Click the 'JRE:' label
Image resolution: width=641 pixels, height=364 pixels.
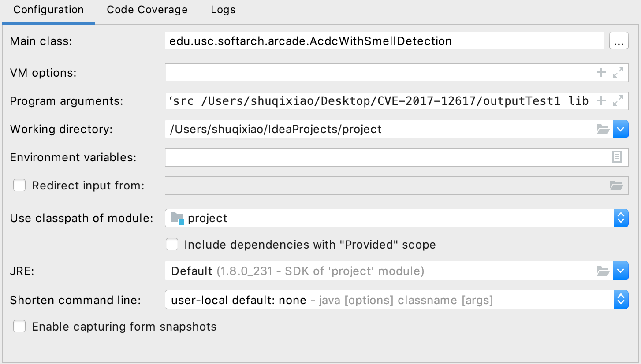[22, 271]
